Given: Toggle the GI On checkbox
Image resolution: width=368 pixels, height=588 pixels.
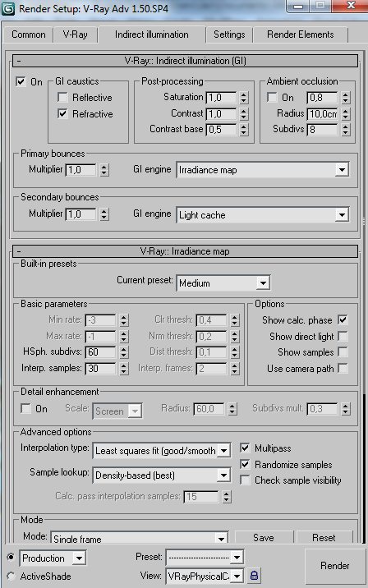Looking at the screenshot, I should (x=21, y=82).
